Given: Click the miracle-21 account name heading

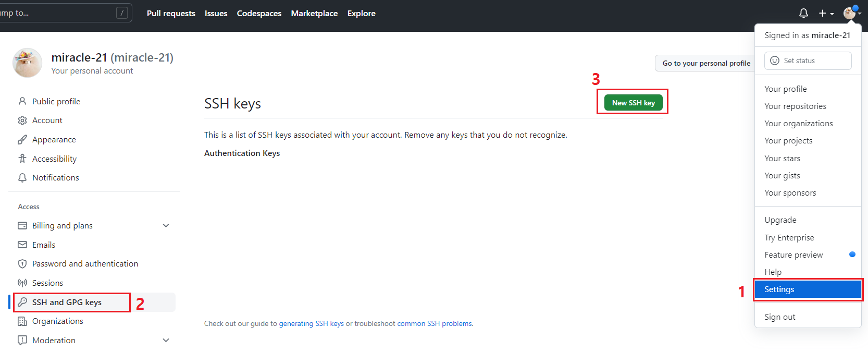Looking at the screenshot, I should [x=112, y=57].
